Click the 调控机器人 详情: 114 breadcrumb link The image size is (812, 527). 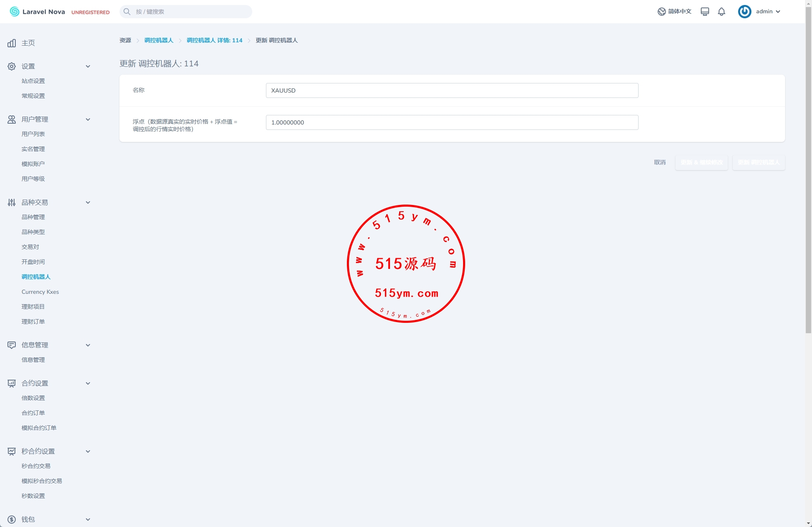214,40
